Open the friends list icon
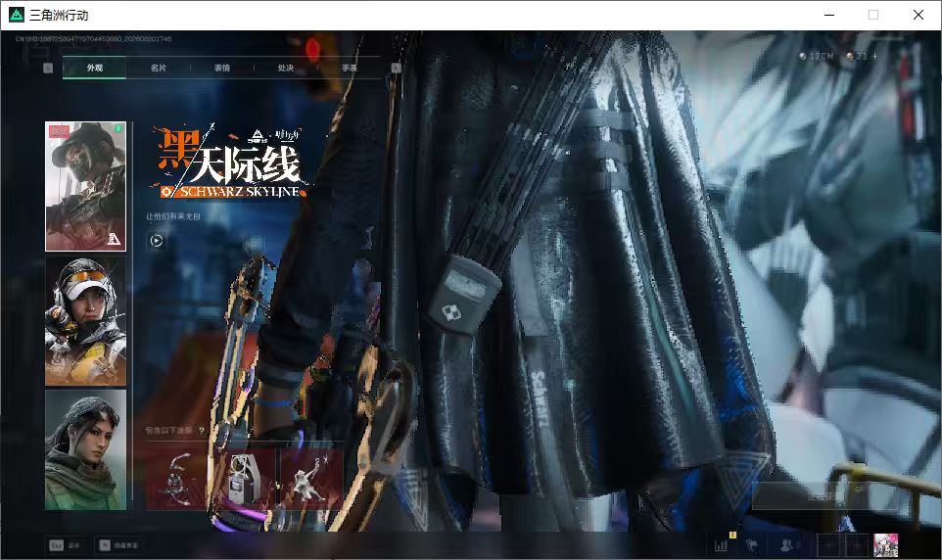The image size is (942, 560). click(789, 545)
